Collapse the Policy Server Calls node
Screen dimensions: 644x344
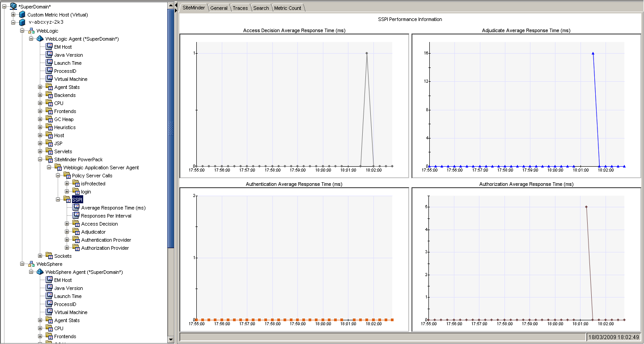[58, 176]
